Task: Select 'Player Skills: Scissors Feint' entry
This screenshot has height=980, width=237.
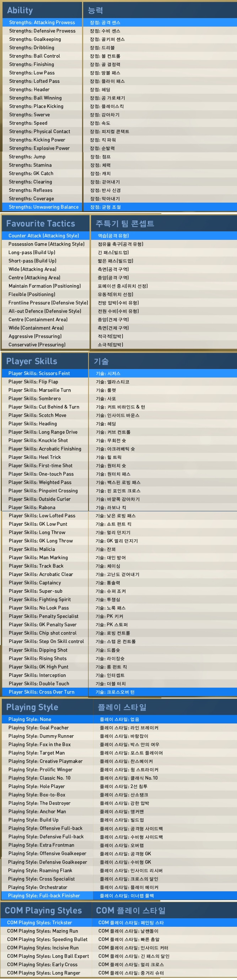Action: [39, 373]
